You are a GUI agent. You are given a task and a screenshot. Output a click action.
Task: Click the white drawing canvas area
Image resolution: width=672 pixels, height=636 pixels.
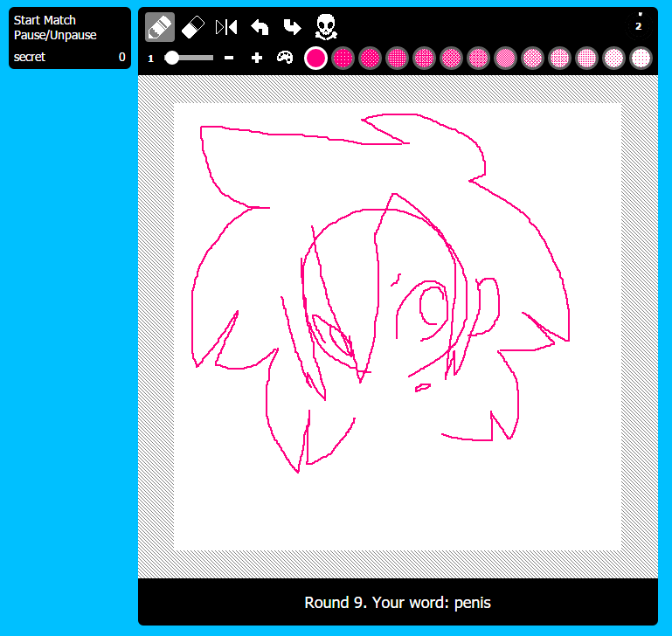pyautogui.click(x=397, y=489)
